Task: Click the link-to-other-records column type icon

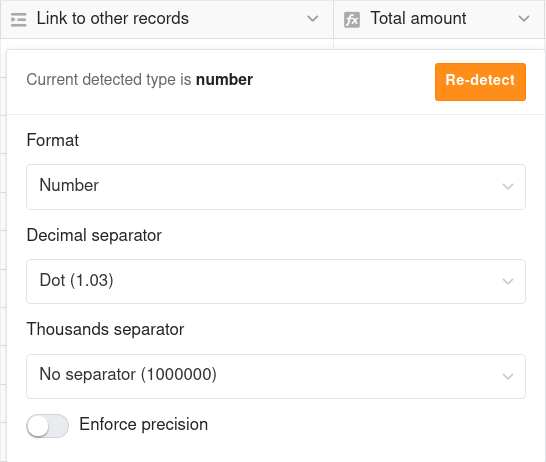Action: [18, 19]
